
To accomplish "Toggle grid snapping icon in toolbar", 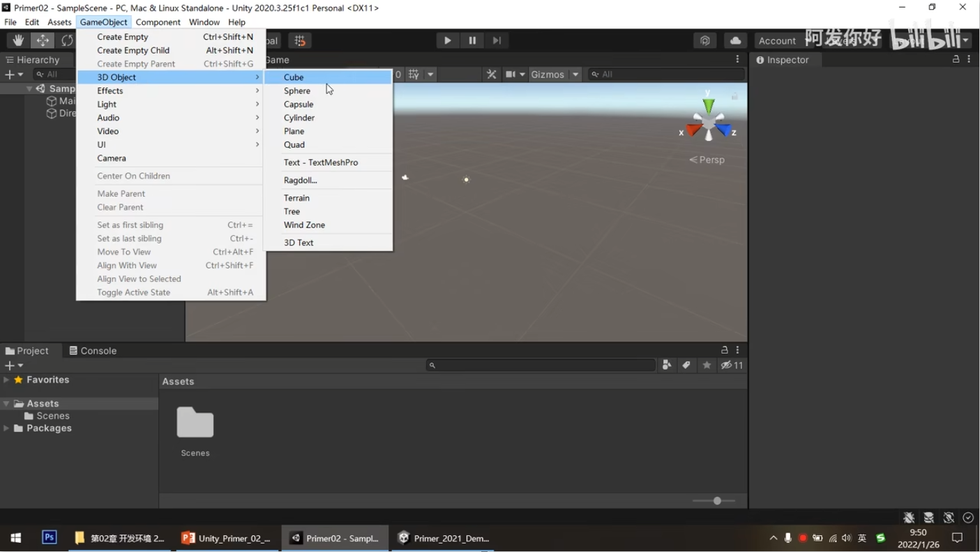I will (x=300, y=40).
